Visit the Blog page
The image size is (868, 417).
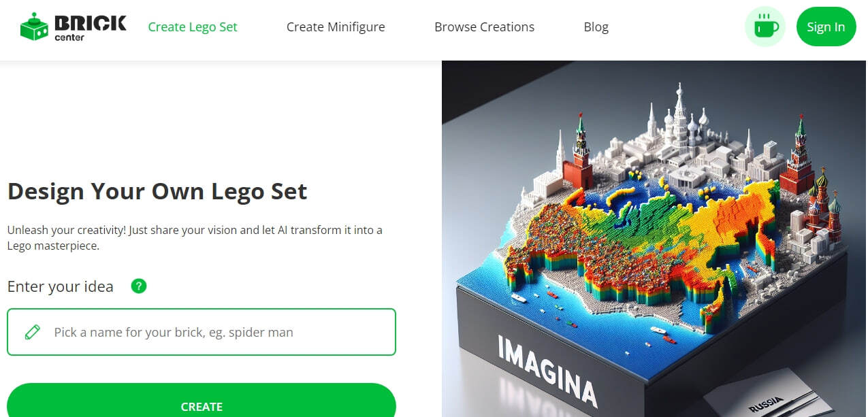click(x=596, y=27)
